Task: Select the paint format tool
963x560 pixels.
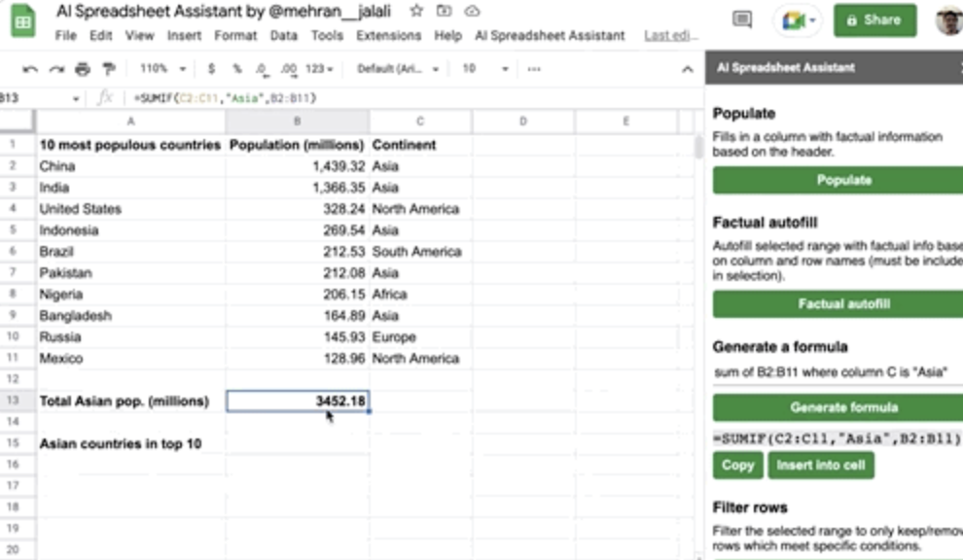Action: (x=108, y=69)
